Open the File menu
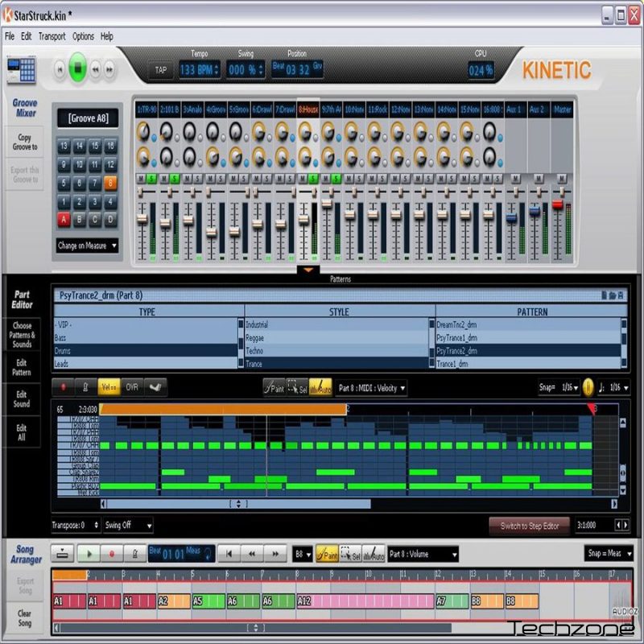The image size is (644, 644). pos(10,36)
